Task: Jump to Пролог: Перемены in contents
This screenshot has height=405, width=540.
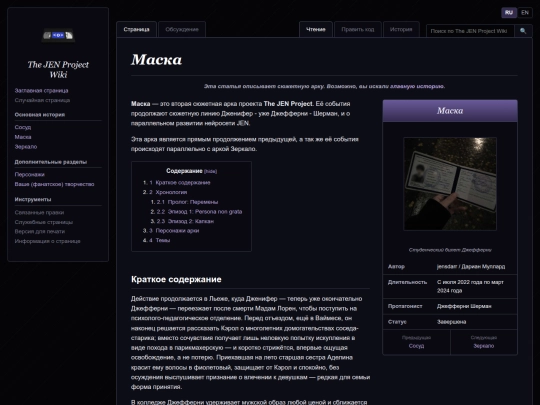Action: coord(193,202)
